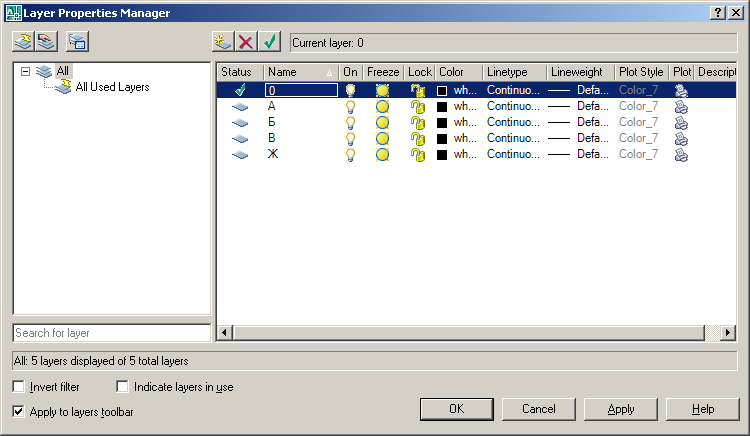Click the Lock padlock icon for layer 0
Image resolution: width=750 pixels, height=436 pixels.
click(418, 90)
